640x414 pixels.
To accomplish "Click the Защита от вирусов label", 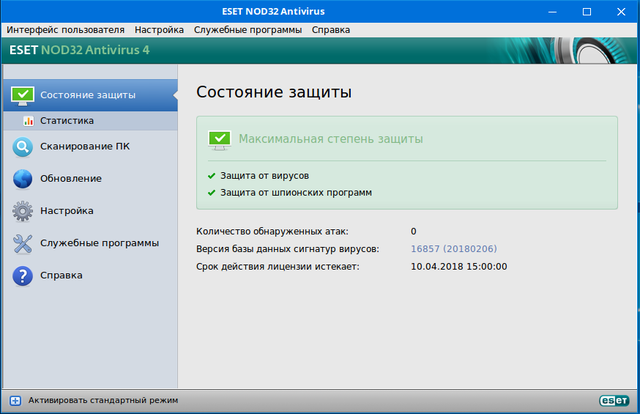I will tap(264, 176).
